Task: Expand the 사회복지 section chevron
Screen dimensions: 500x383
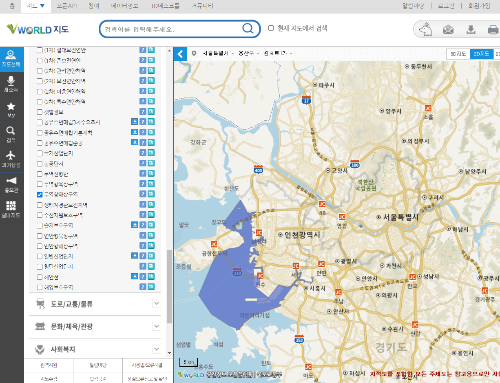Action: [x=156, y=349]
